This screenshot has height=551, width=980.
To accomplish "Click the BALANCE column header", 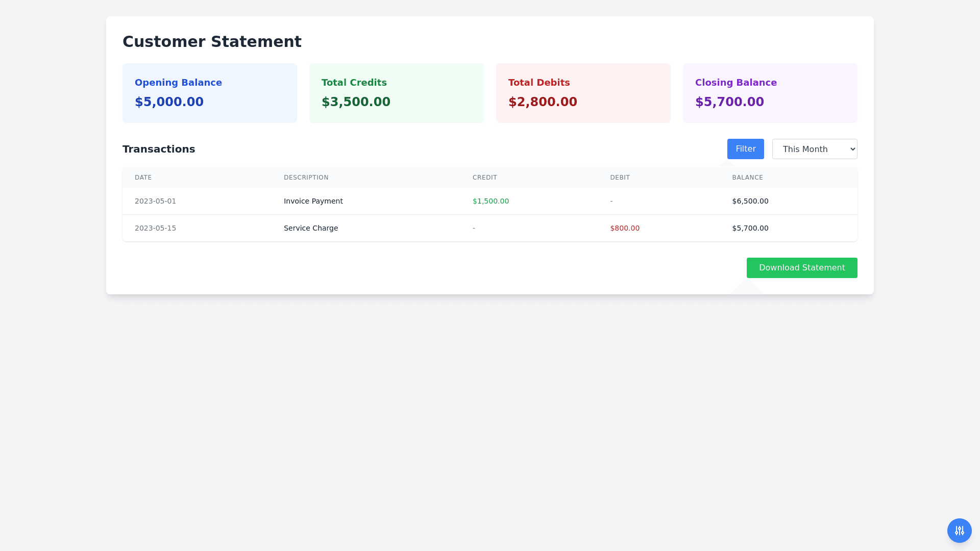I will pyautogui.click(x=747, y=178).
